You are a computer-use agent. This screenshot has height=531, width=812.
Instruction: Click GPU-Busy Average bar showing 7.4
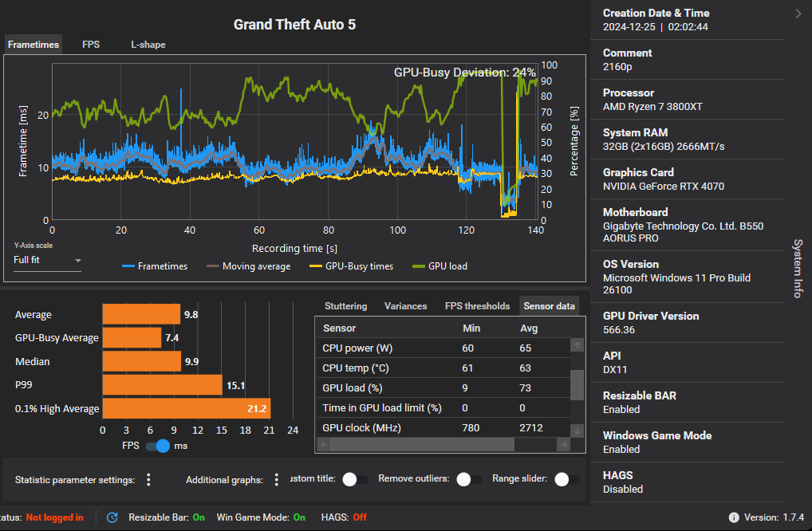click(132, 337)
